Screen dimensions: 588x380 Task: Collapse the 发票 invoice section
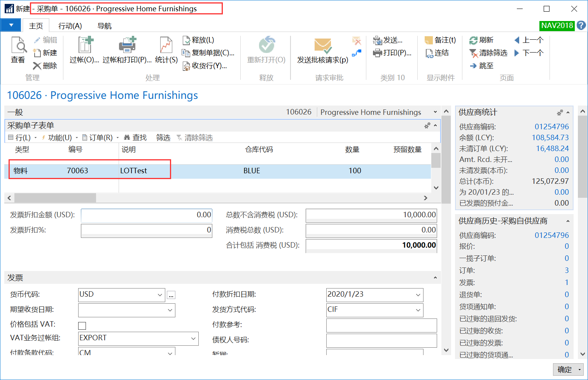tap(435, 278)
